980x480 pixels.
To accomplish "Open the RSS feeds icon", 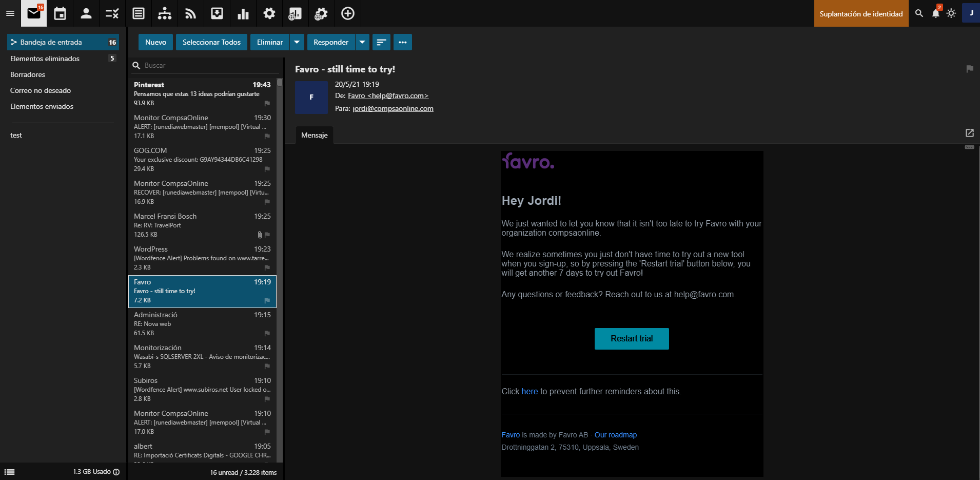I will point(191,13).
